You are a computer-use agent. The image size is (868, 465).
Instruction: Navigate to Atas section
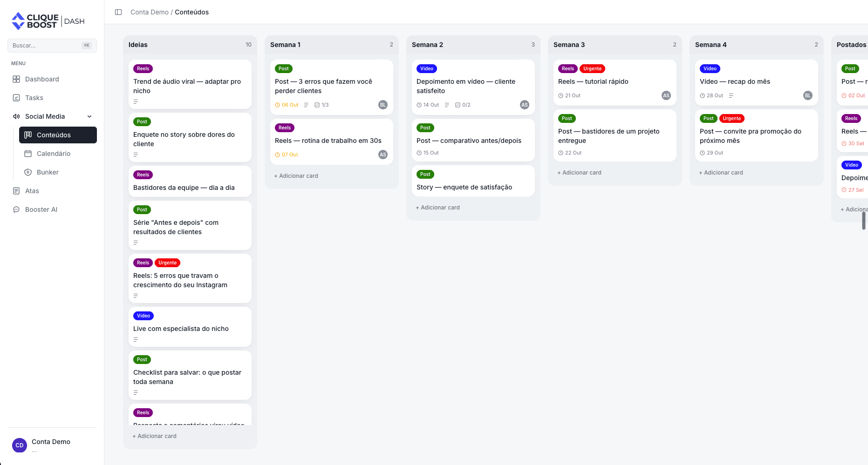tap(52, 191)
